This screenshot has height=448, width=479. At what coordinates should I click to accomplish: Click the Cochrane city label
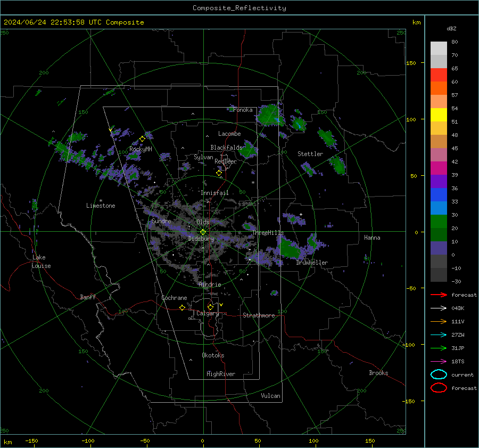click(174, 298)
